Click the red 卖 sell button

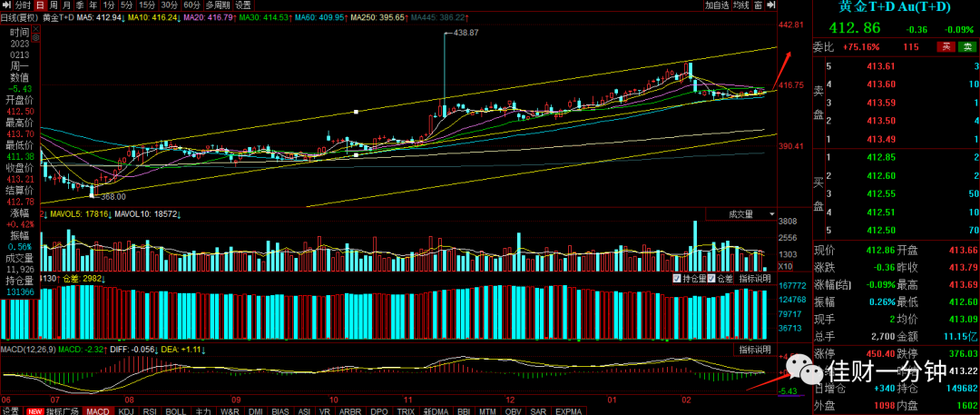pyautogui.click(x=946, y=46)
